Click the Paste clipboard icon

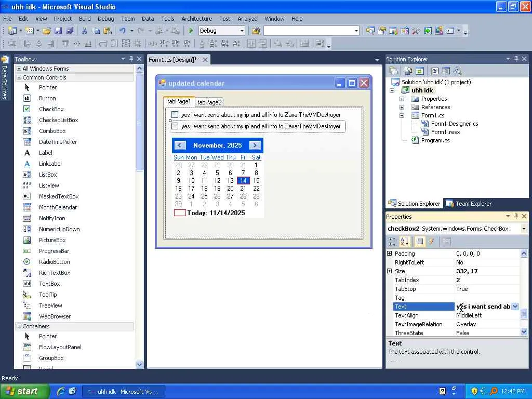[108, 31]
